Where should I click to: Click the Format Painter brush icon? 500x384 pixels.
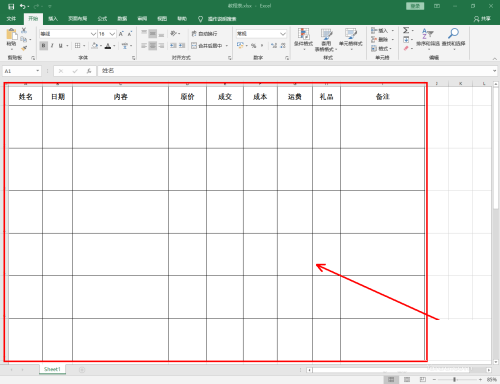(x=24, y=48)
